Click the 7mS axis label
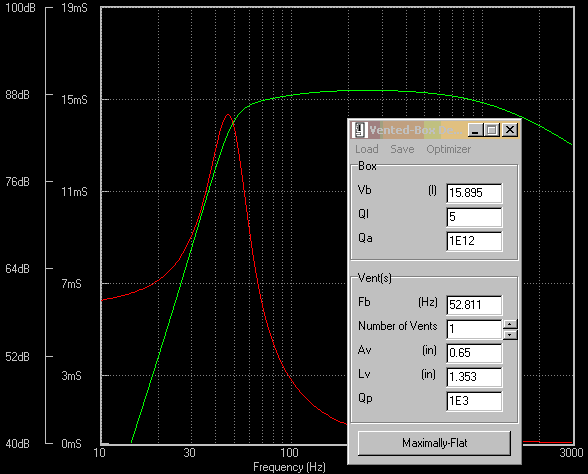The image size is (588, 474). click(71, 284)
